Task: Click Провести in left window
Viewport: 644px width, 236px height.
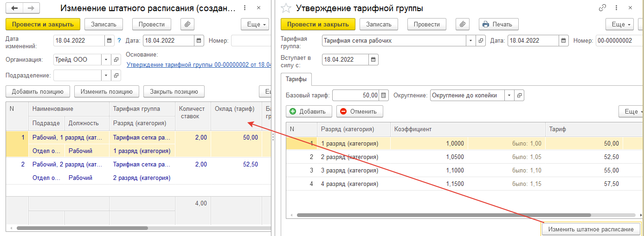Action: click(151, 24)
